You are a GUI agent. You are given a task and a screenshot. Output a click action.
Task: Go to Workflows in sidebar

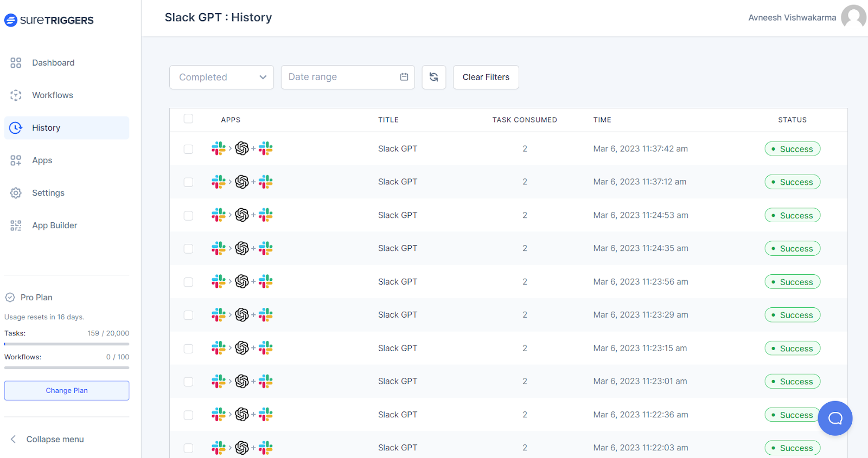click(67, 95)
